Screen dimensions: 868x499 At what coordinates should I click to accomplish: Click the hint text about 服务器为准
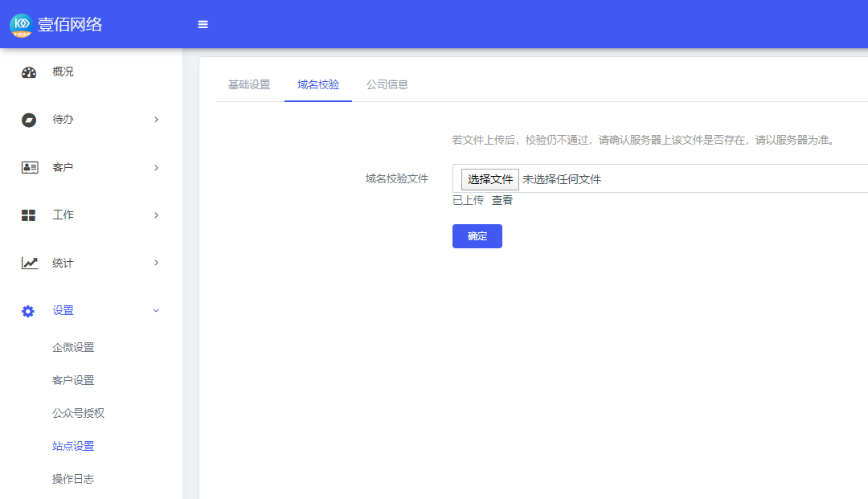pos(644,140)
